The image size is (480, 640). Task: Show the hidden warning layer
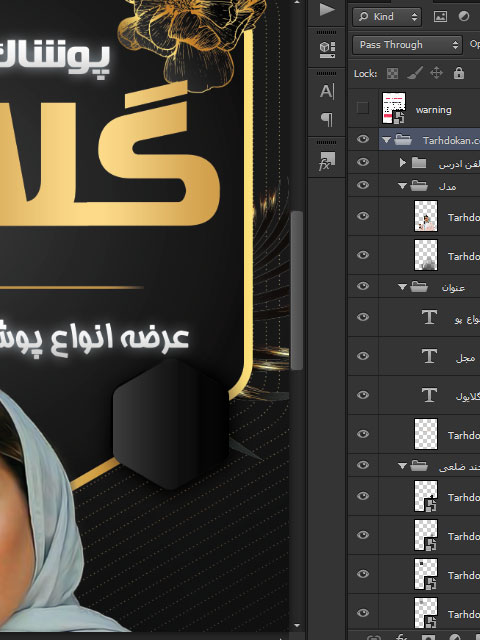(x=362, y=108)
